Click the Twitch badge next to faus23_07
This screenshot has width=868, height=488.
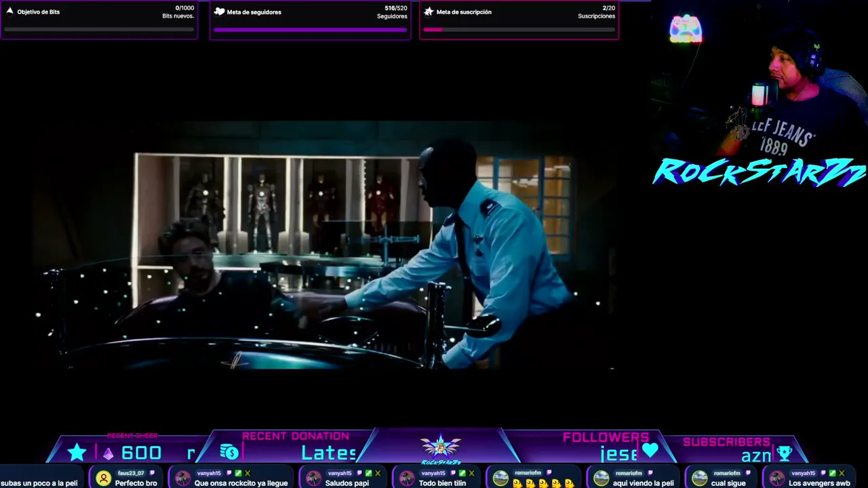[152, 473]
